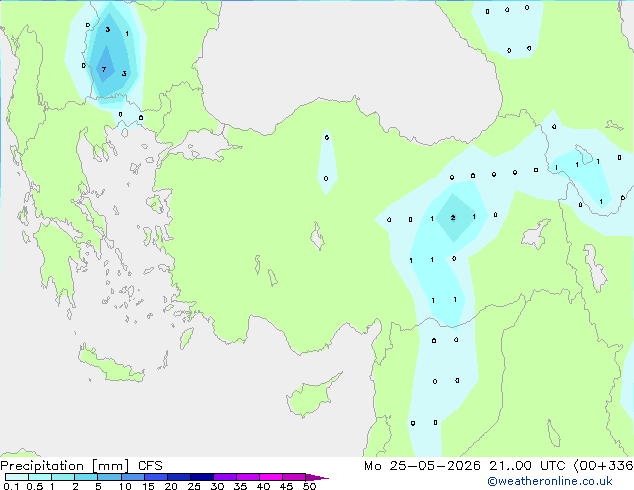Click the 1–2 mm legend color box

coord(63,477)
